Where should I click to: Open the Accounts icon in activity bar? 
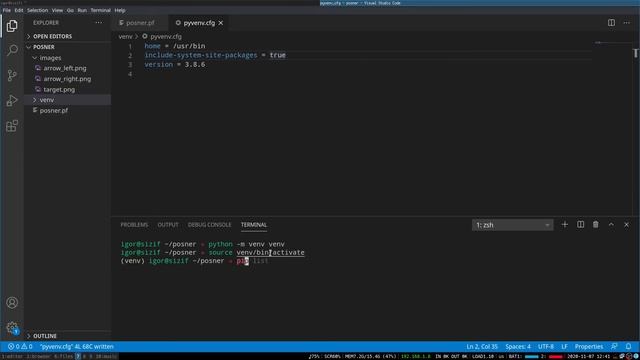pos(12,302)
